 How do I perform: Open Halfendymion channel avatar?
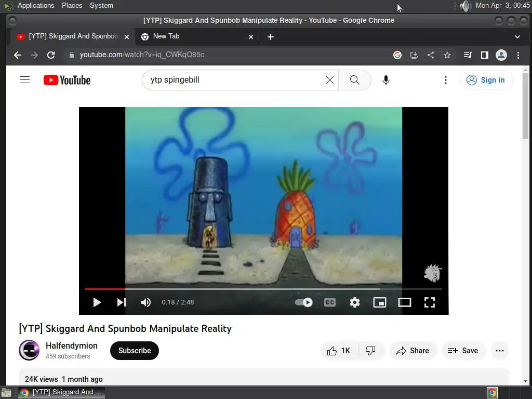click(29, 350)
